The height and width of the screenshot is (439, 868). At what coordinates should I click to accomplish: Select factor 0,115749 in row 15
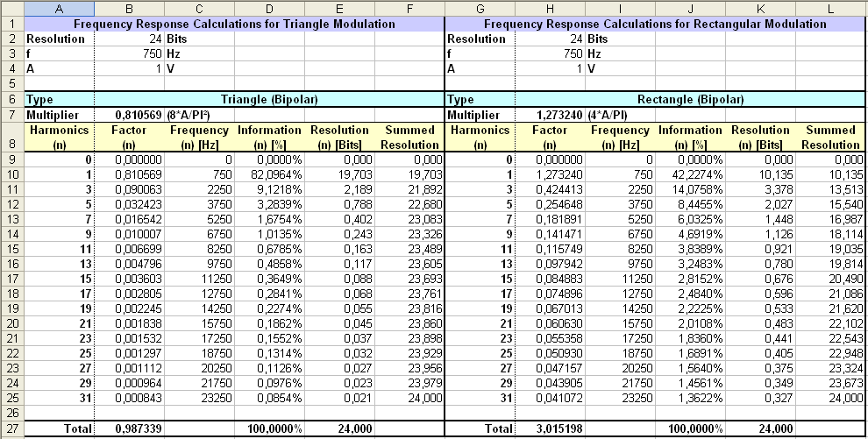coord(550,249)
